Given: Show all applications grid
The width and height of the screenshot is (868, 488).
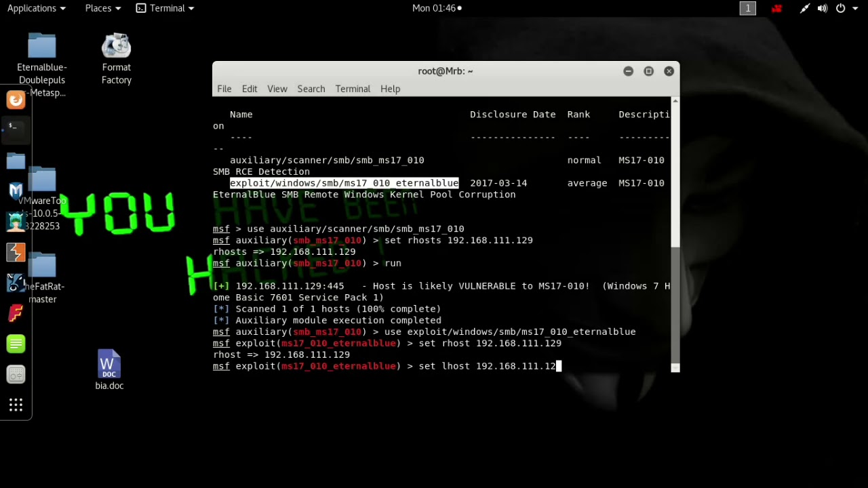Looking at the screenshot, I should coord(16,405).
